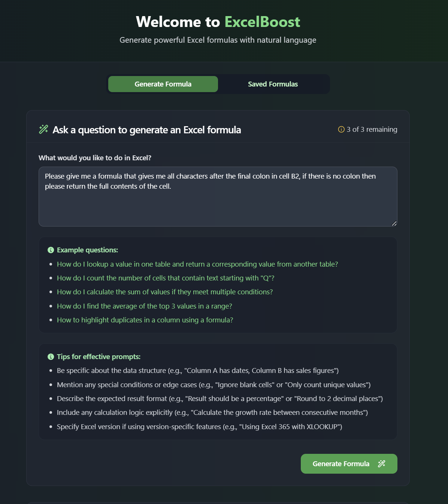
Task: Click the info icon beside Example questions
Action: click(51, 250)
